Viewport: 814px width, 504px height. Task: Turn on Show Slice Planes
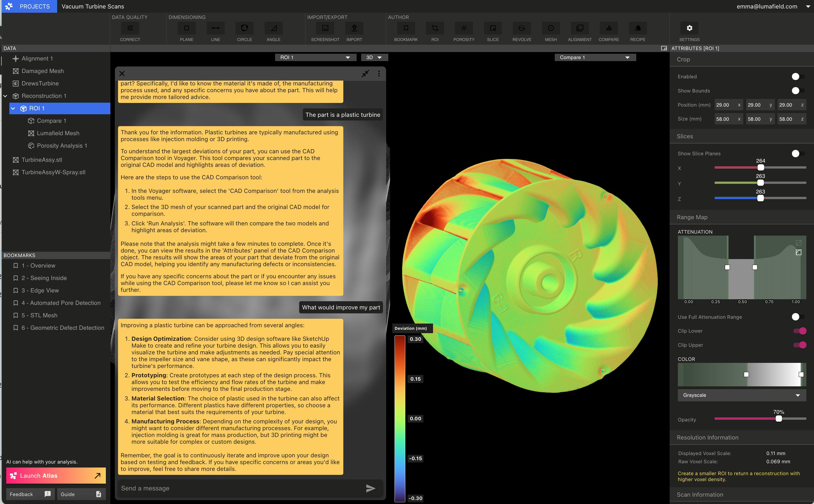coord(798,154)
